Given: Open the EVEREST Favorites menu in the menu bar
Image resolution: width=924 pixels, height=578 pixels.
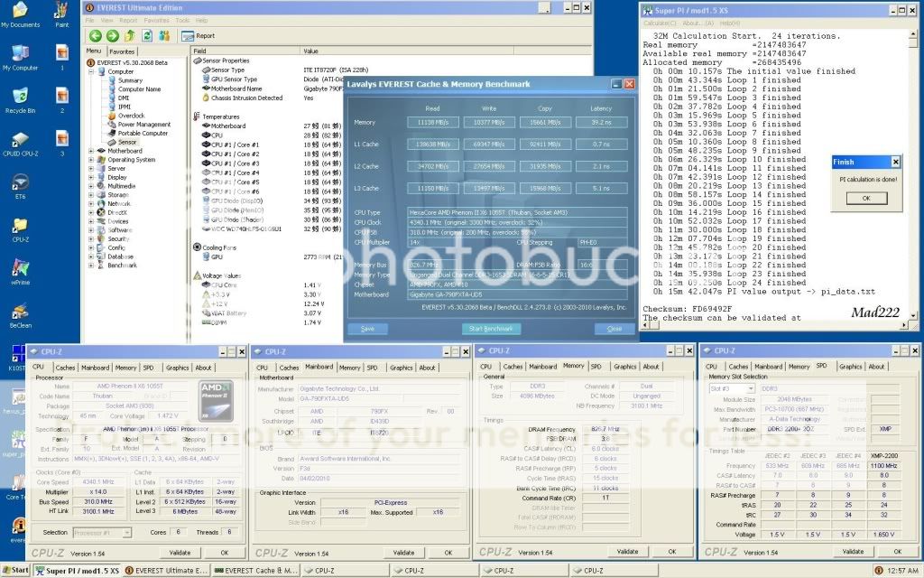Looking at the screenshot, I should coord(156,21).
